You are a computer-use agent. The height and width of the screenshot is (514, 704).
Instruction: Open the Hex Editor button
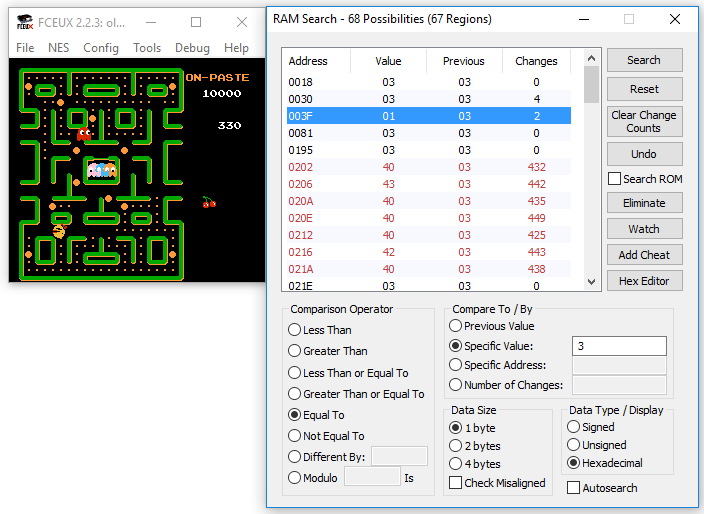644,281
